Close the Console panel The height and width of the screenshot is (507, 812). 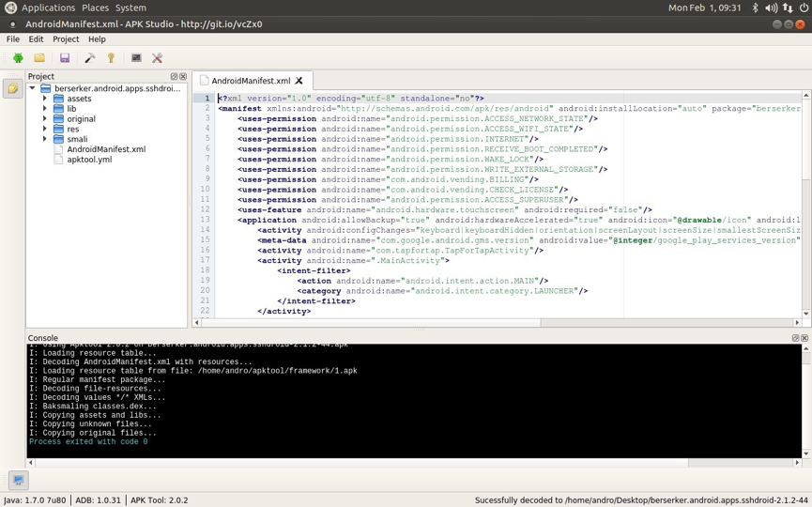pyautogui.click(x=804, y=338)
